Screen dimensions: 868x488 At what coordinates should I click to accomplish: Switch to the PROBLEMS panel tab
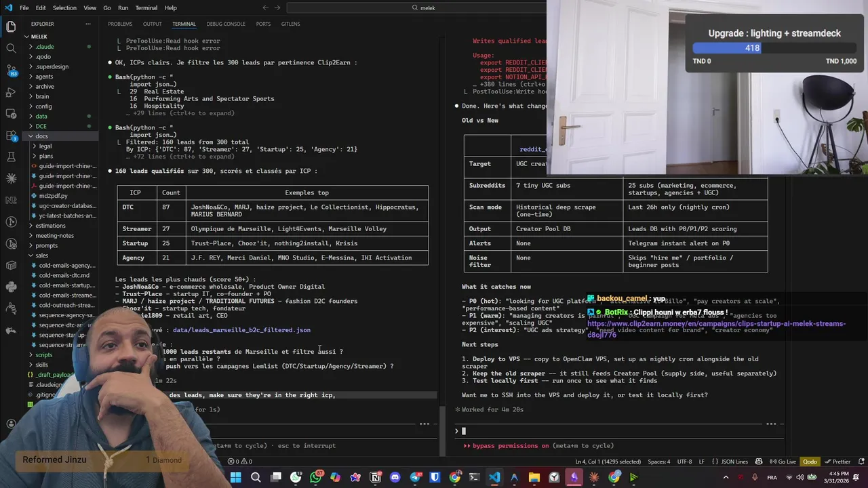pos(120,24)
